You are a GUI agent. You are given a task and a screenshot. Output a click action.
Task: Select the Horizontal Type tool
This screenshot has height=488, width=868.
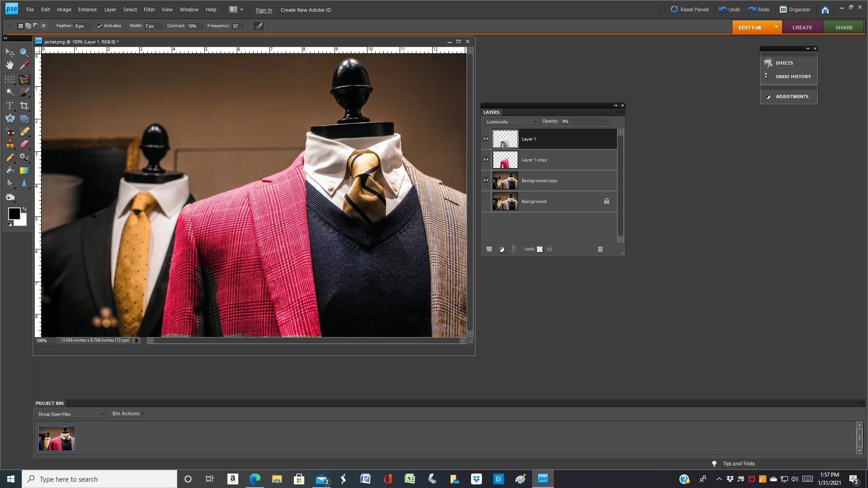tap(9, 106)
